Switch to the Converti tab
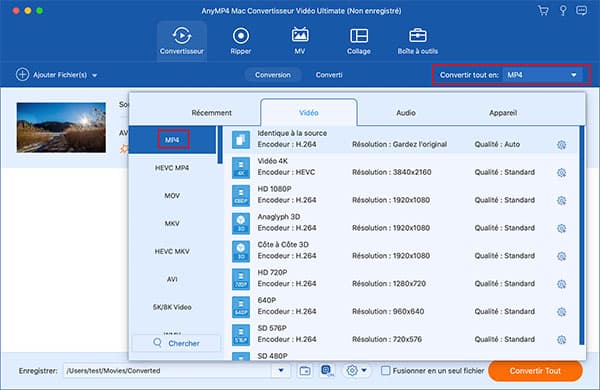Image resolution: width=600 pixels, height=390 pixels. [329, 75]
